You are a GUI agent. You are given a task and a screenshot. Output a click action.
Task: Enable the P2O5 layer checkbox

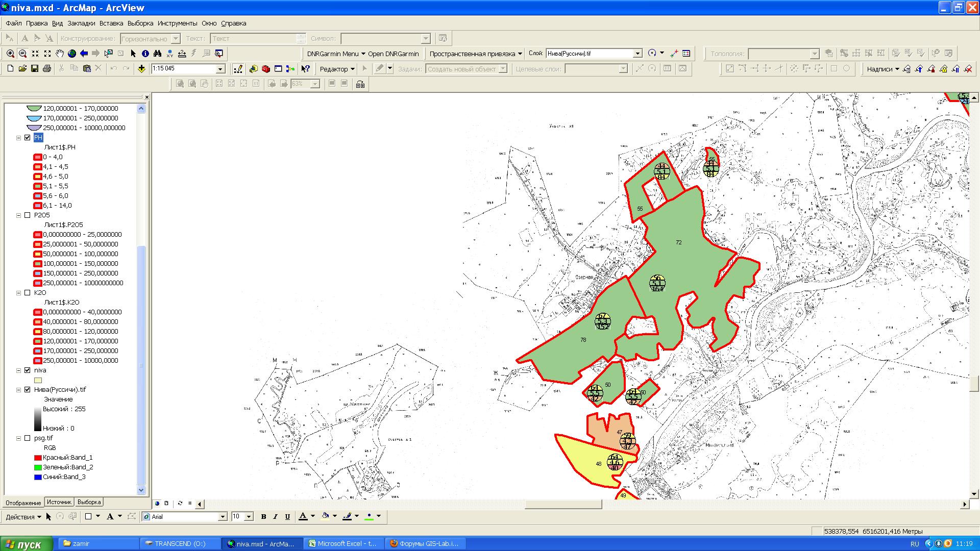tap(28, 215)
